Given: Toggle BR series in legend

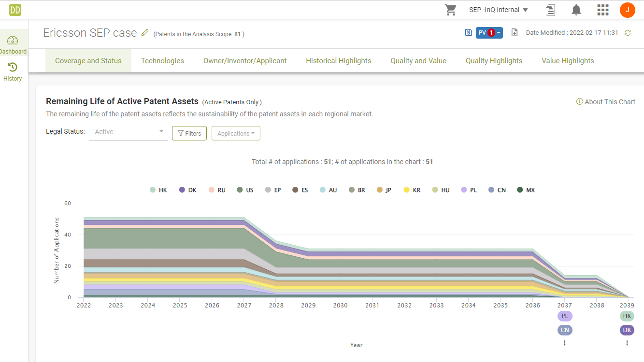Looking at the screenshot, I should 357,190.
